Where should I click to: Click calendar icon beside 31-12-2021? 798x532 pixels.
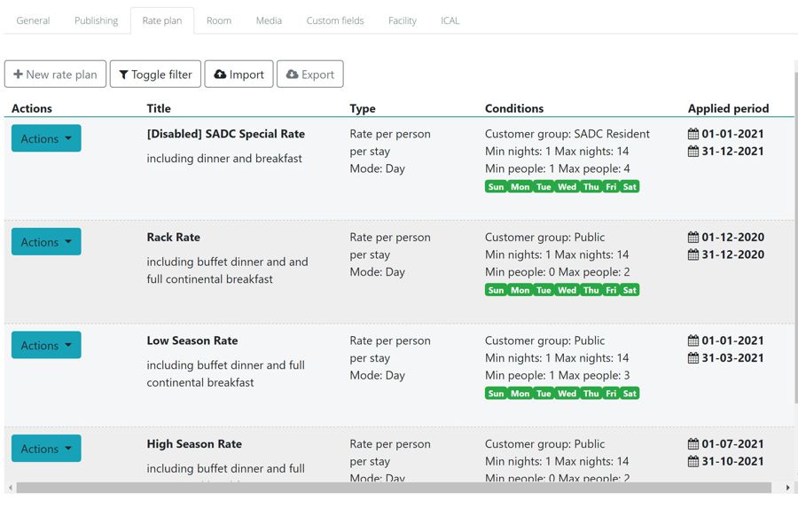point(693,152)
